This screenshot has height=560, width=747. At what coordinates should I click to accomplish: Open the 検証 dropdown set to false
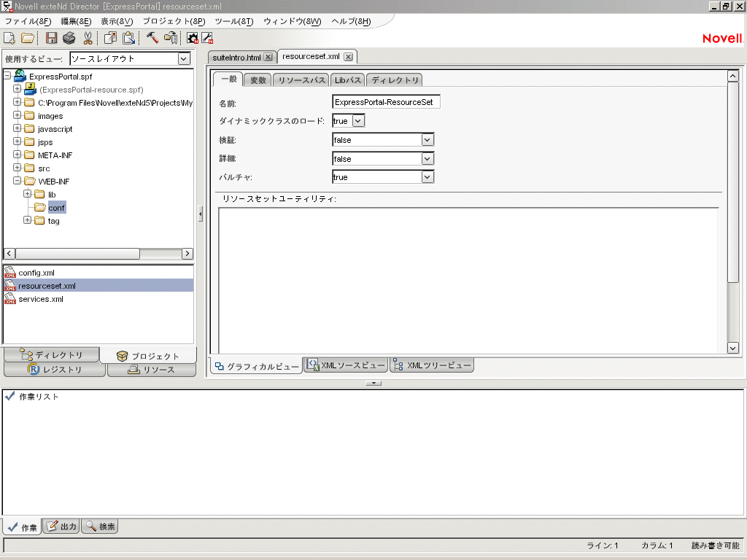pos(427,139)
